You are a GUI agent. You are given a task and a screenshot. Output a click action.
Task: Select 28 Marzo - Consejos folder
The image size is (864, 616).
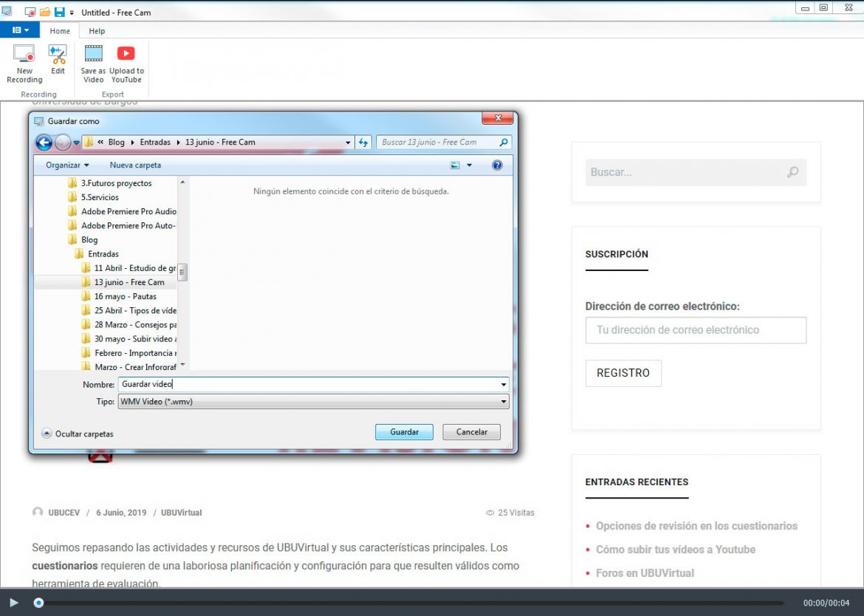(128, 325)
